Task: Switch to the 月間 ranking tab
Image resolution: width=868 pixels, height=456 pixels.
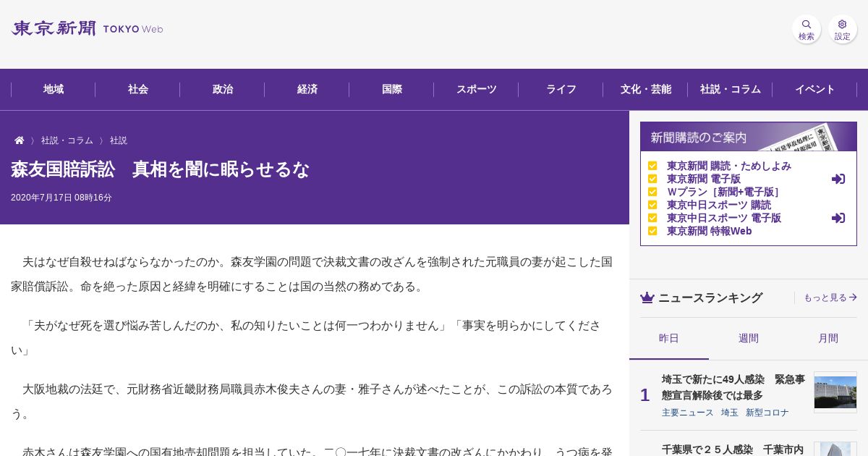Action: (828, 338)
